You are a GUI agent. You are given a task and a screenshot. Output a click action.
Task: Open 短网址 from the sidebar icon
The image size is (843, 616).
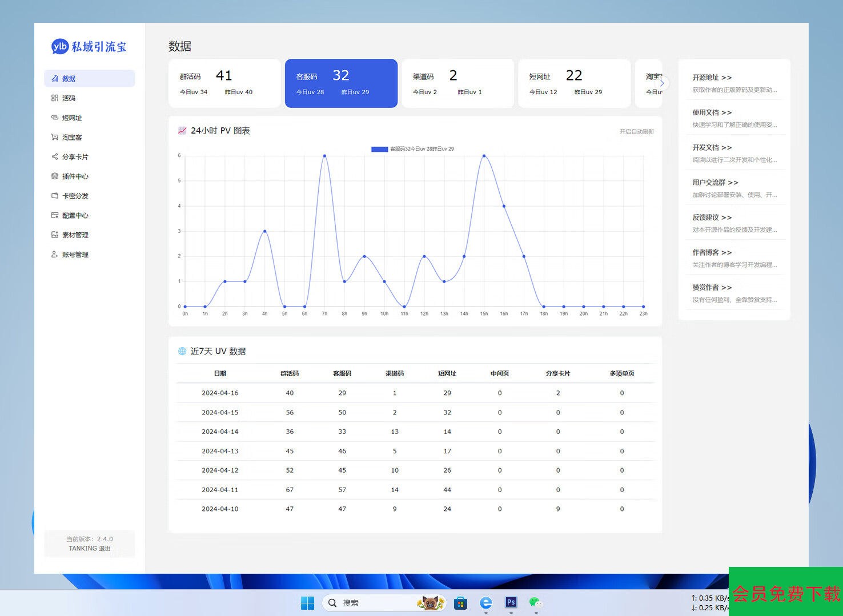[x=55, y=118]
